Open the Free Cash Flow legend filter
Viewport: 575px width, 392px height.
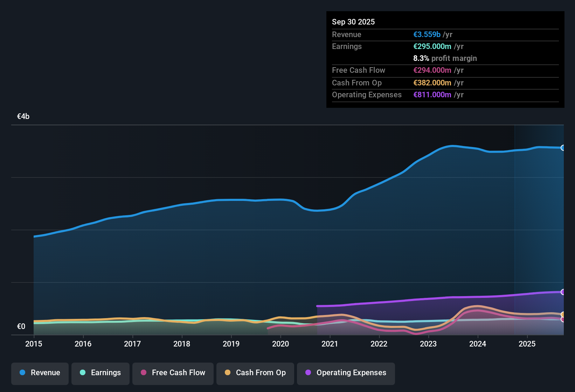tap(173, 373)
